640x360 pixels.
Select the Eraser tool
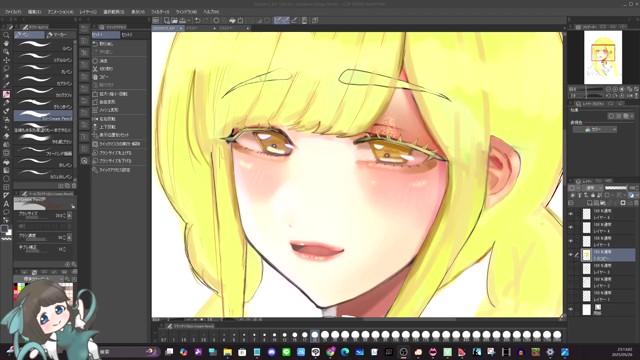click(x=6, y=136)
